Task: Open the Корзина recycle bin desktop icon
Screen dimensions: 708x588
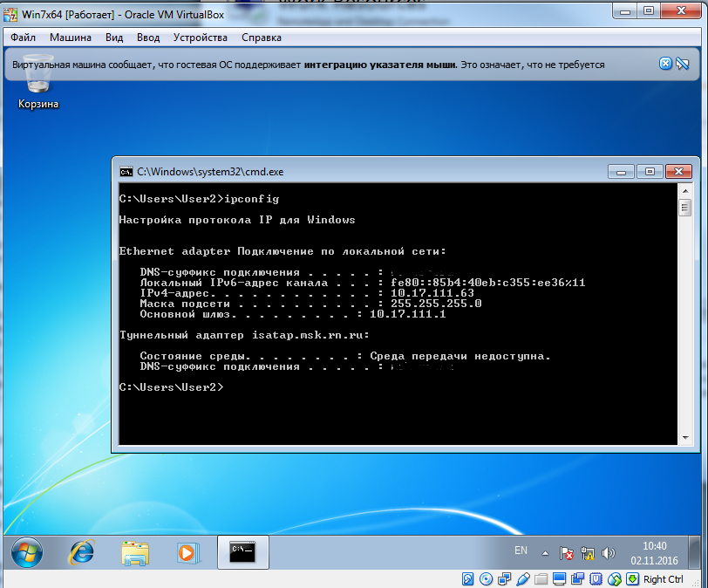Action: coord(38,81)
